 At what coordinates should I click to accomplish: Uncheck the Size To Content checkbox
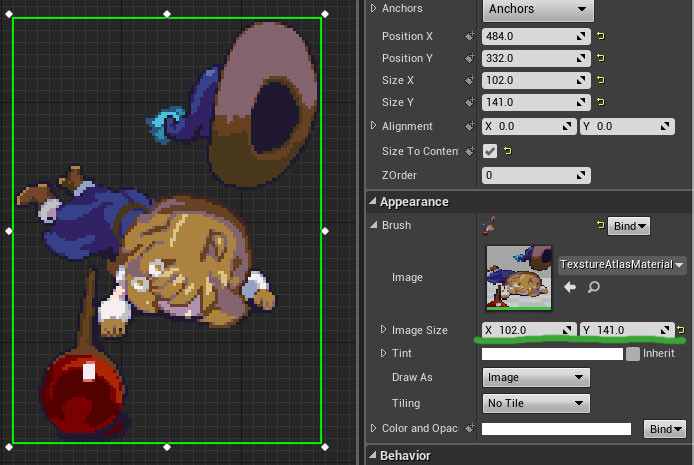490,151
